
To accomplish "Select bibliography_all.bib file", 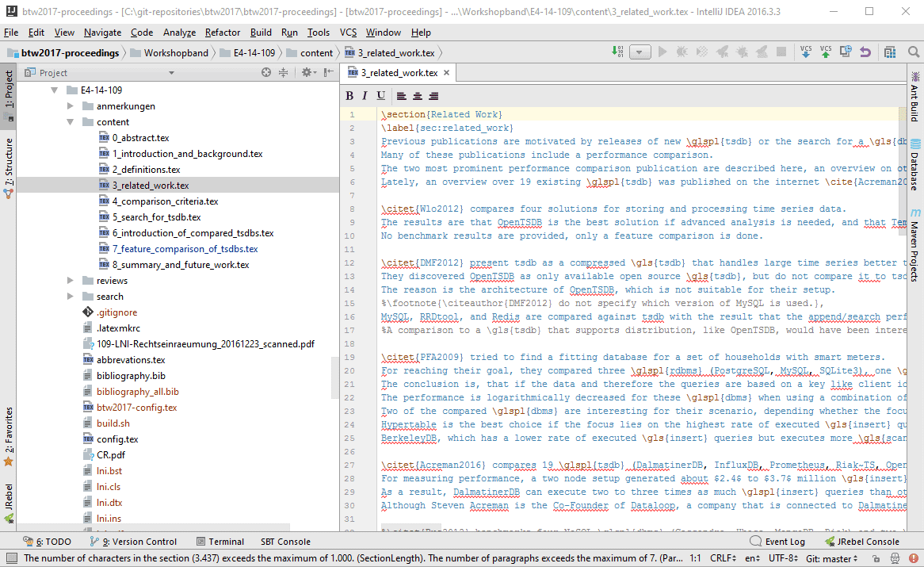I will coord(137,392).
